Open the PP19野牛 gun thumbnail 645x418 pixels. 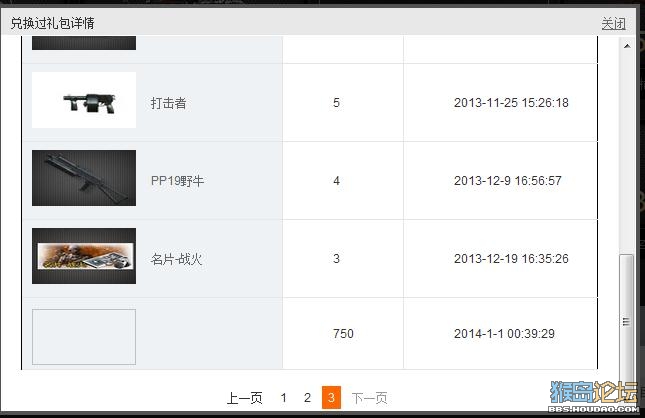point(84,178)
